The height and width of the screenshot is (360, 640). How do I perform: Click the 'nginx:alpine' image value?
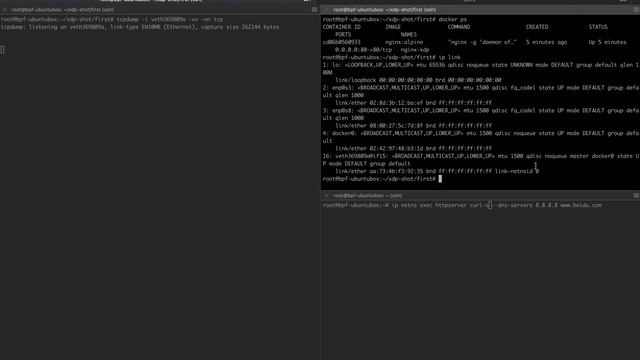tap(404, 42)
